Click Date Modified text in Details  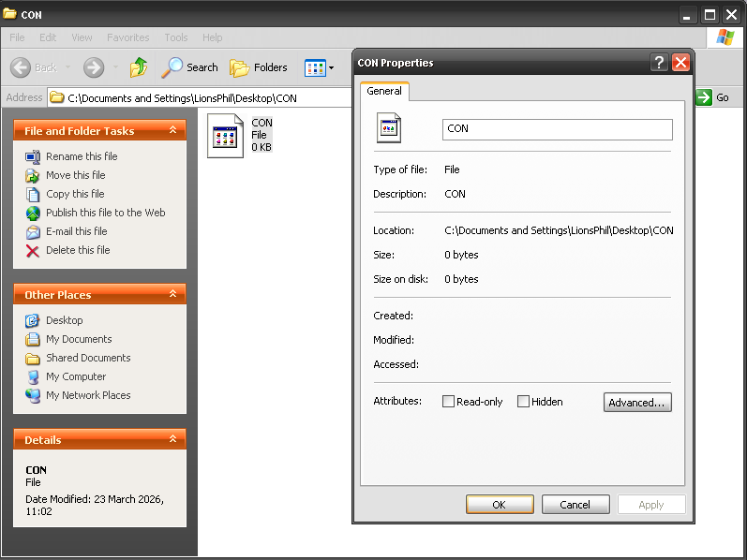(x=95, y=506)
